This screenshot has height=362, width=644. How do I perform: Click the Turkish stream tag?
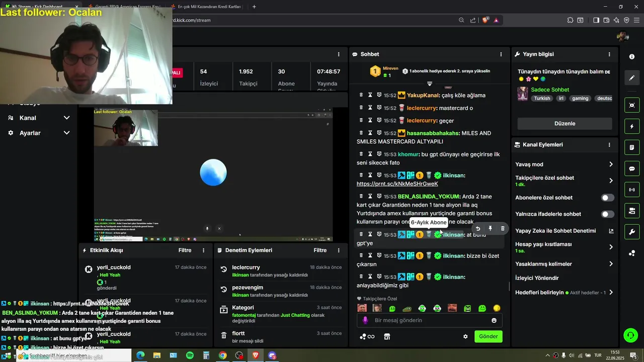pos(542,99)
